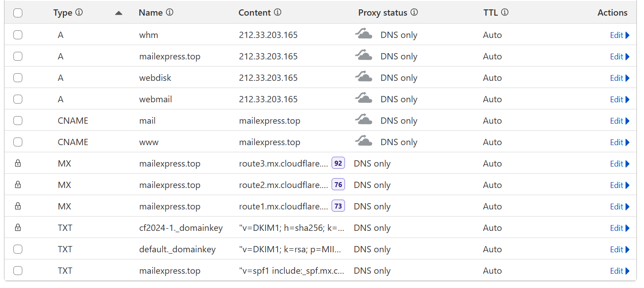
Task: Click the lock icon on cf2024-1._domainkey record
Action: point(18,228)
